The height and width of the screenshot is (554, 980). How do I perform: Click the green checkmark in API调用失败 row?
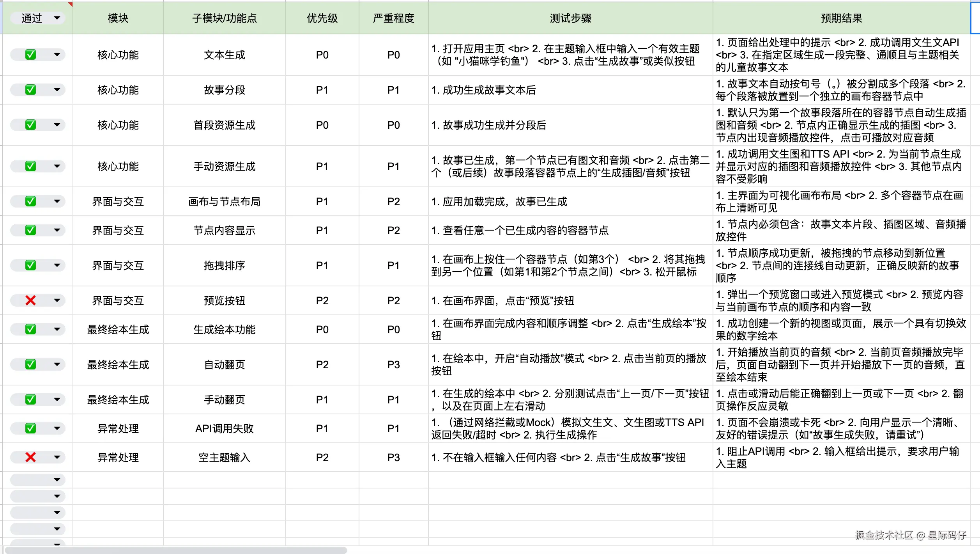point(30,428)
